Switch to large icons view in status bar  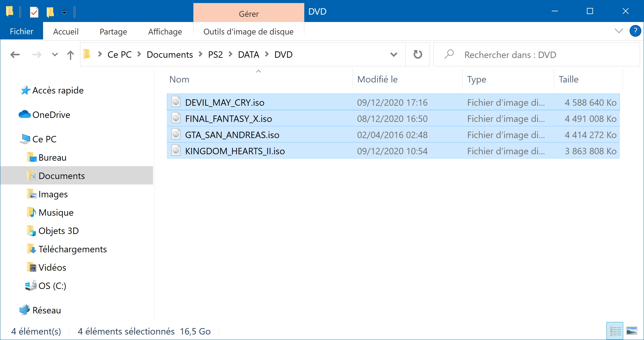click(x=631, y=331)
